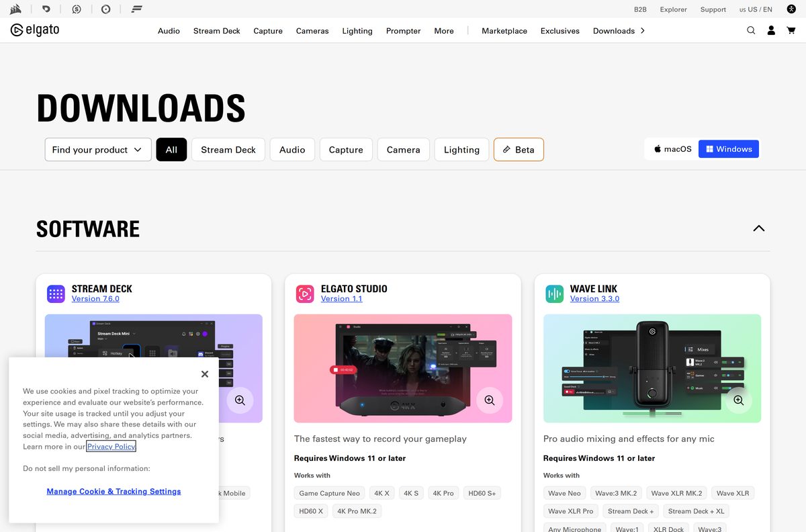Open Audio in main navigation
Viewport: 806px width, 532px height.
click(x=169, y=31)
